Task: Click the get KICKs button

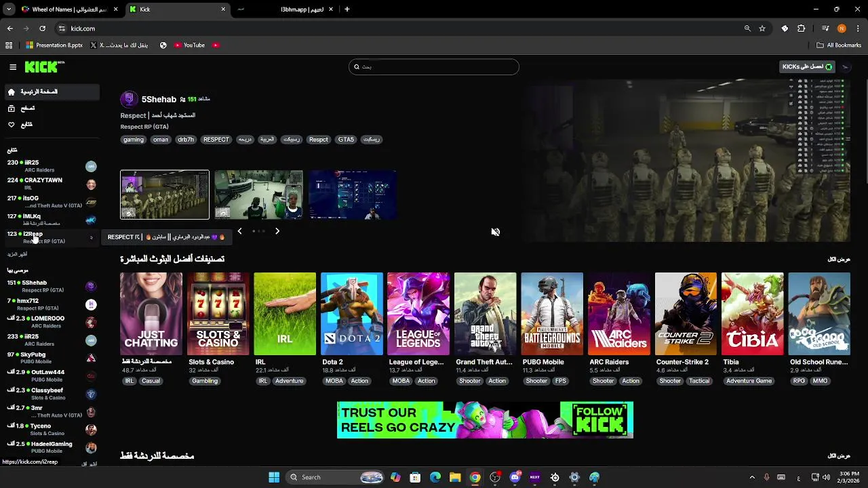Action: pos(807,66)
